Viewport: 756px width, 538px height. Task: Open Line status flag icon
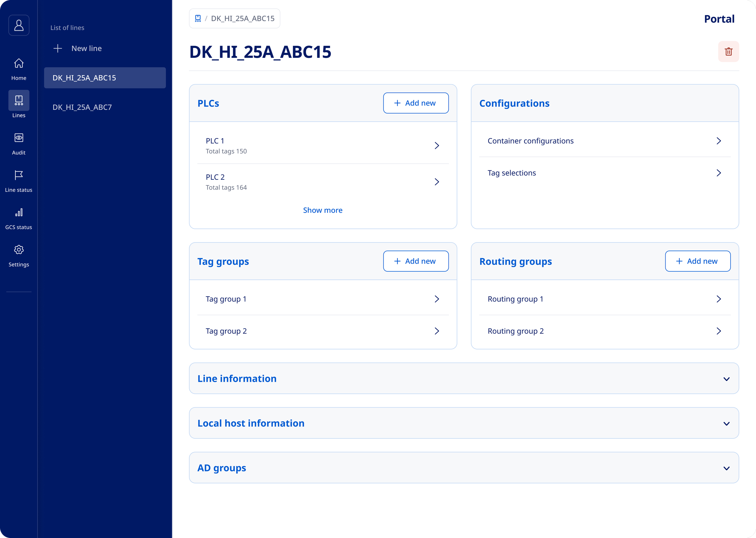click(x=19, y=175)
